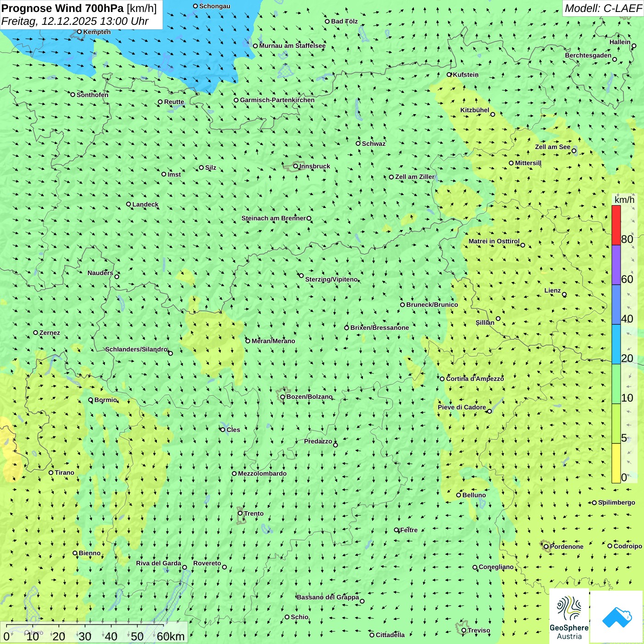Select the Pieve di Cadore label
The height and width of the screenshot is (644, 644).
pos(462,407)
